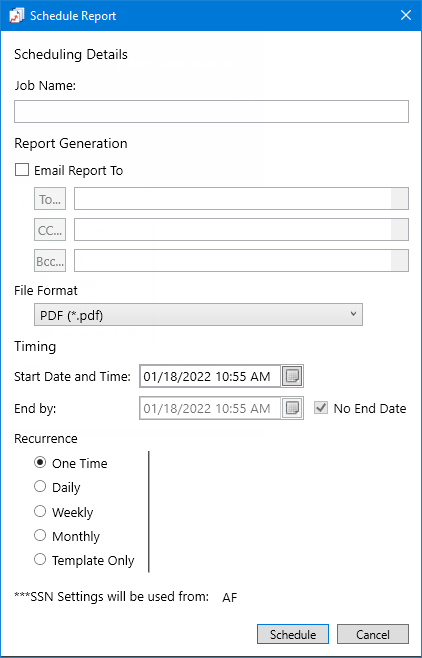The height and width of the screenshot is (658, 422).
Task: Expand the File Format PDF dropdown
Action: coord(198,315)
